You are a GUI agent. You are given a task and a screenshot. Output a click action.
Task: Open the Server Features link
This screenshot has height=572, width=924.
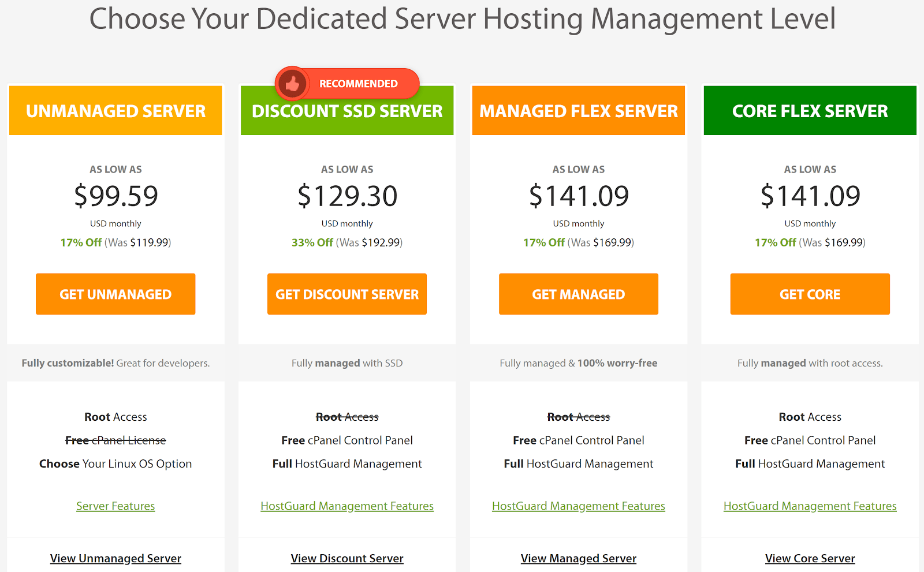tap(115, 506)
